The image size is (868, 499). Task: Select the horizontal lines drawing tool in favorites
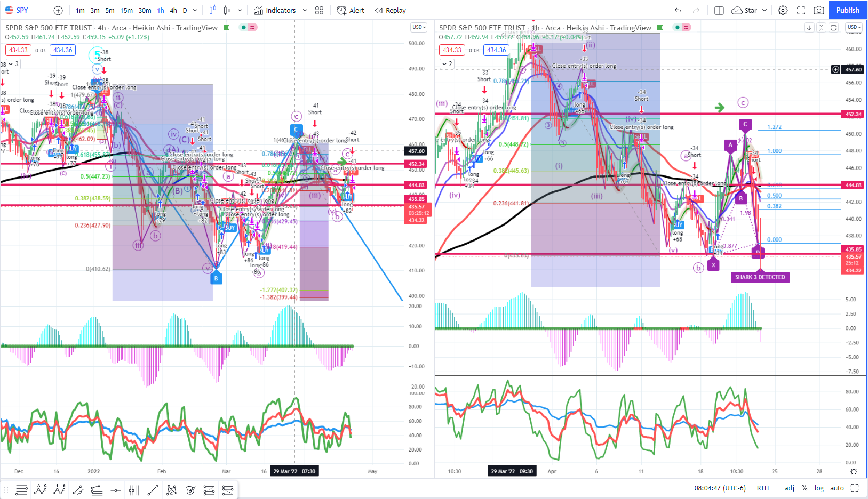tap(21, 489)
